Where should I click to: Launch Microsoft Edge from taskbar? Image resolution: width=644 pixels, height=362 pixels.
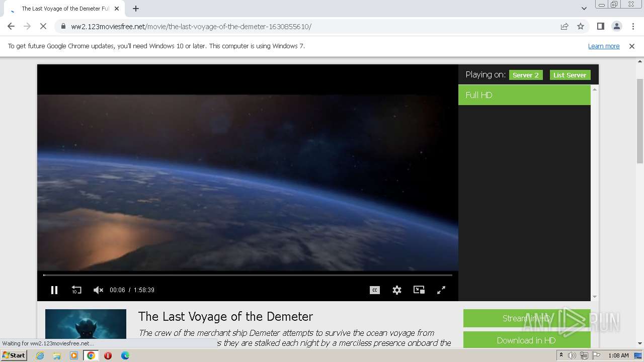(125, 355)
